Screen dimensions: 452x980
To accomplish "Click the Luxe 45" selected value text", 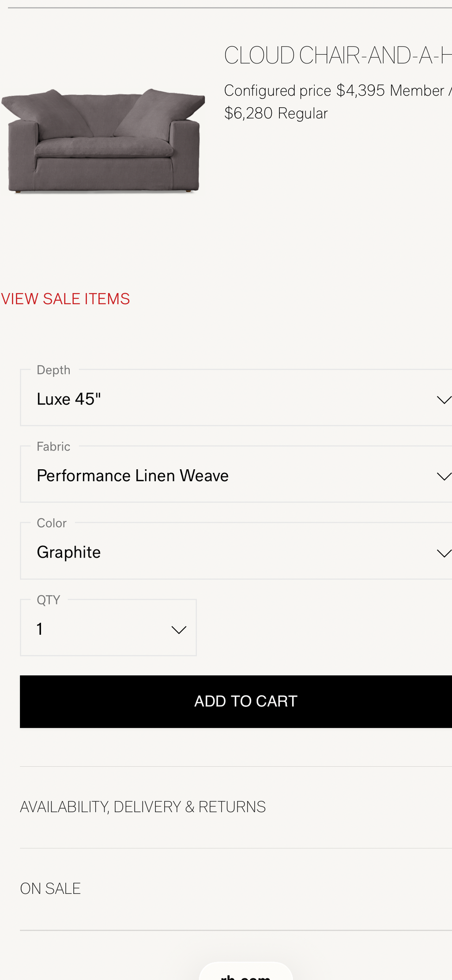I will (x=69, y=399).
